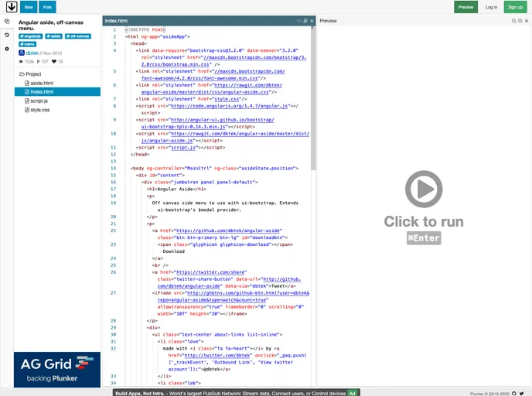Click the github.com/dbtek/angular-aside href on line 22
This screenshot has width=532, height=396.
click(228, 230)
